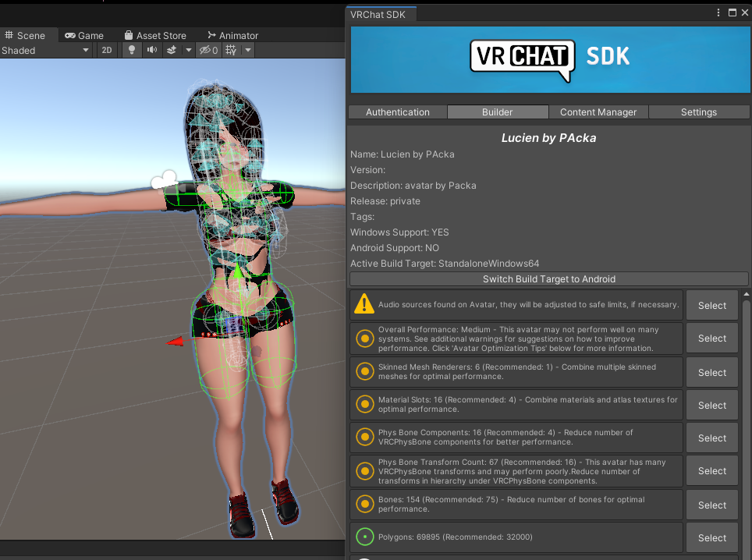Click the Material Slots rating icon
The width and height of the screenshot is (752, 560).
[x=365, y=404]
